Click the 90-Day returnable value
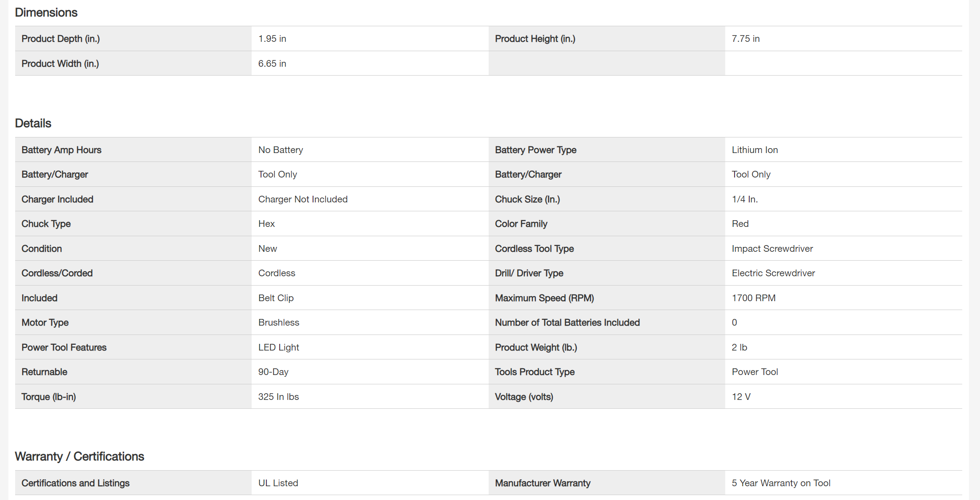The image size is (980, 500). 273,372
